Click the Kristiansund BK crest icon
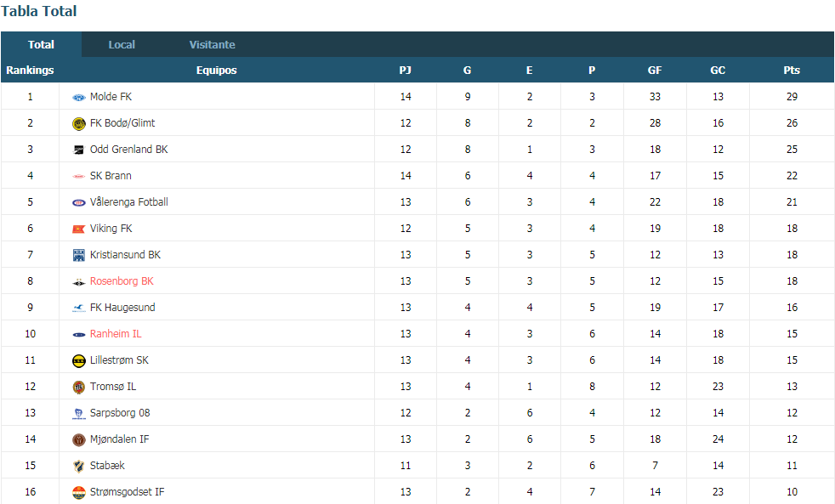Screen dimensions: 835x504 (x=79, y=256)
